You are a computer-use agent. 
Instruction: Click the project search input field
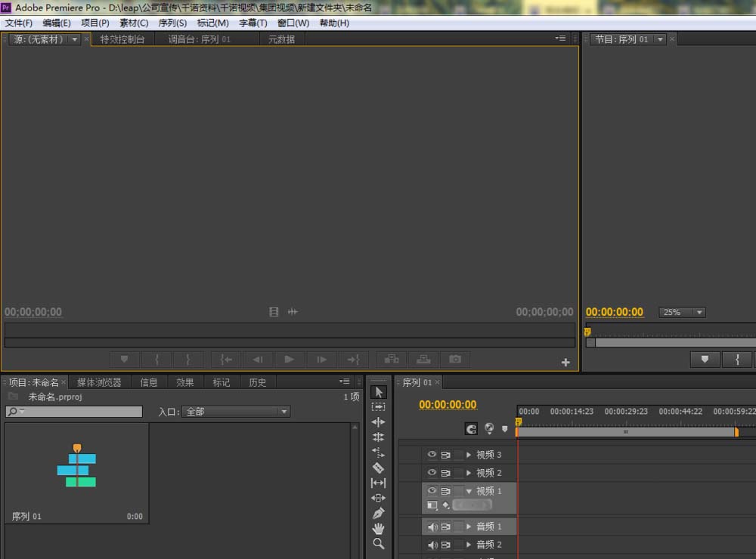pos(74,412)
